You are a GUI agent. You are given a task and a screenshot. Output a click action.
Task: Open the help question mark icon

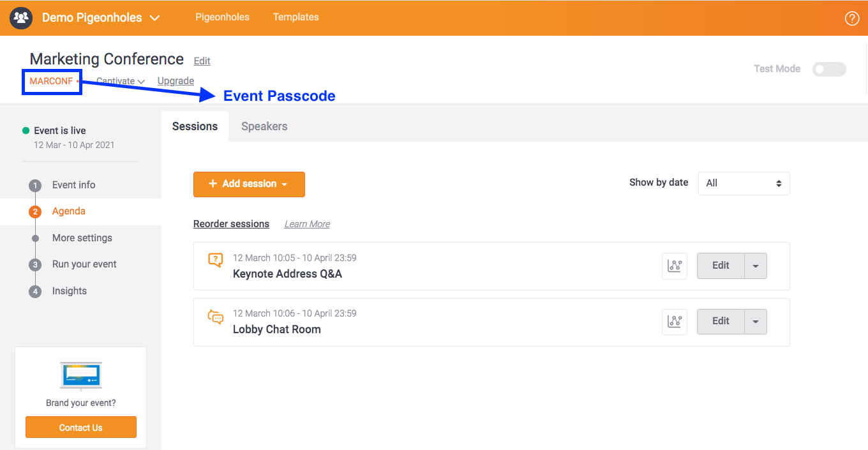coord(852,18)
